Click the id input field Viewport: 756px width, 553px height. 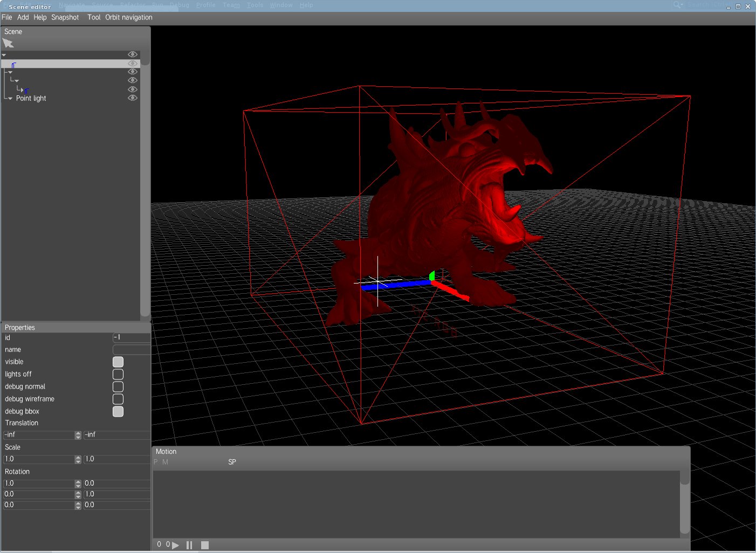coord(132,337)
